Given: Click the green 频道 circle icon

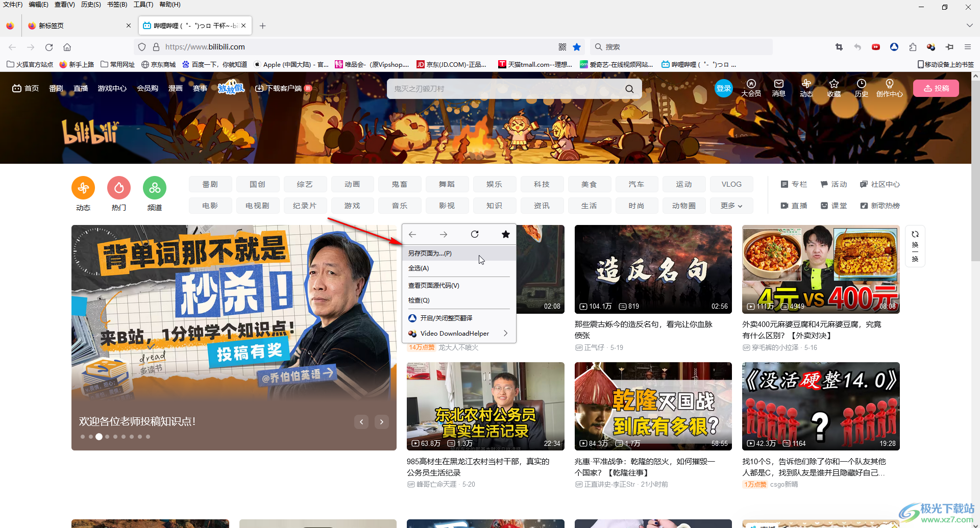Looking at the screenshot, I should tap(155, 188).
